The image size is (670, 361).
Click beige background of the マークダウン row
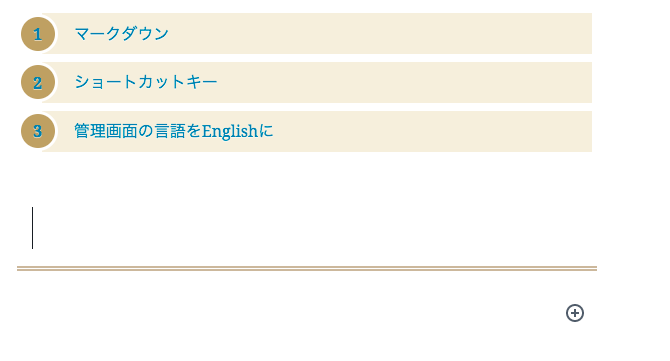pyautogui.click(x=380, y=34)
